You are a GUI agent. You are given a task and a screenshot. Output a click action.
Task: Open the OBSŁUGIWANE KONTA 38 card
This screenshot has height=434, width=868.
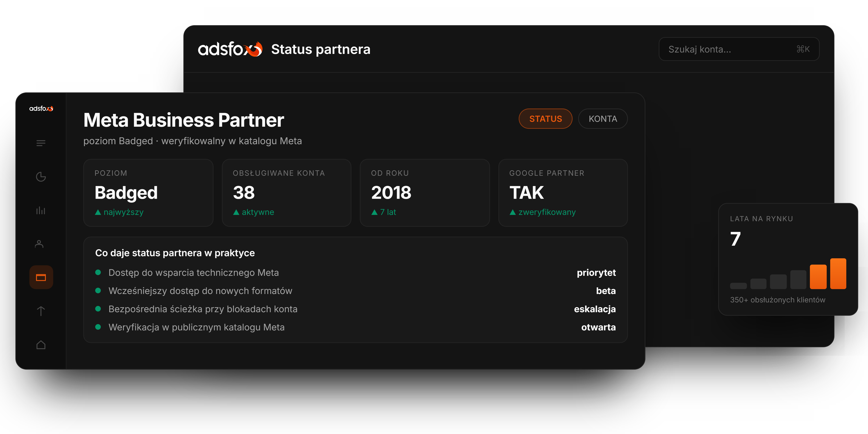pos(286,193)
